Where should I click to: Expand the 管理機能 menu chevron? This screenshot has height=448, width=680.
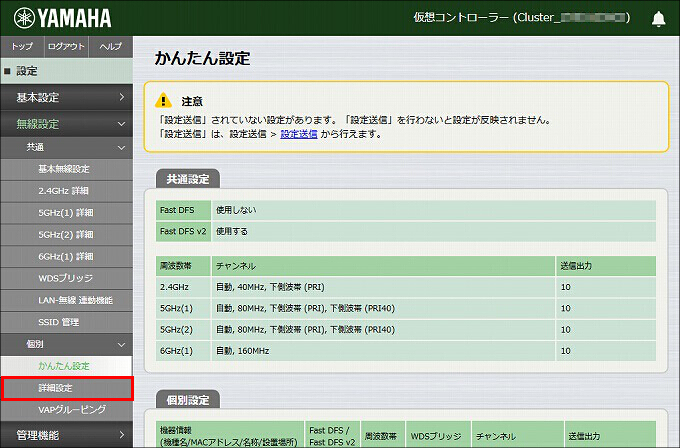122,435
